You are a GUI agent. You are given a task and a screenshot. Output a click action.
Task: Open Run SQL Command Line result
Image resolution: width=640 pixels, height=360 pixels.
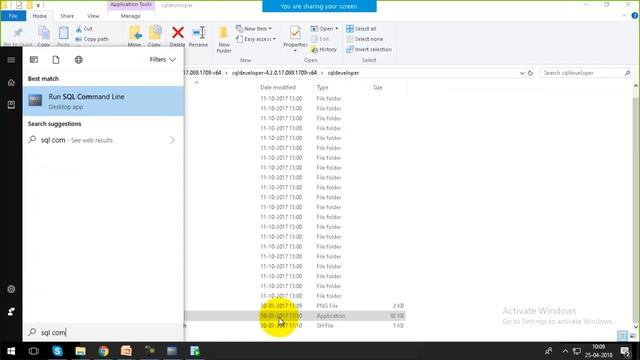(103, 101)
